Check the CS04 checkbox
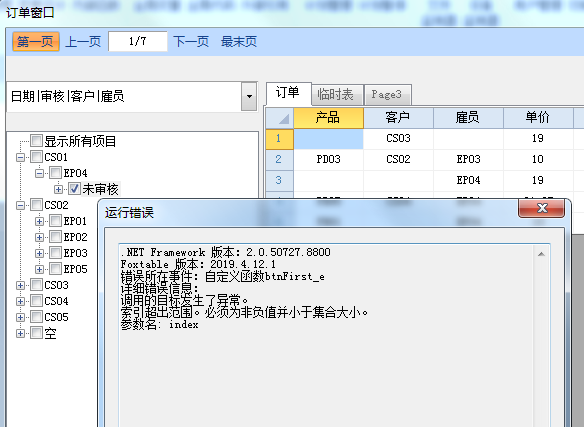 point(36,301)
